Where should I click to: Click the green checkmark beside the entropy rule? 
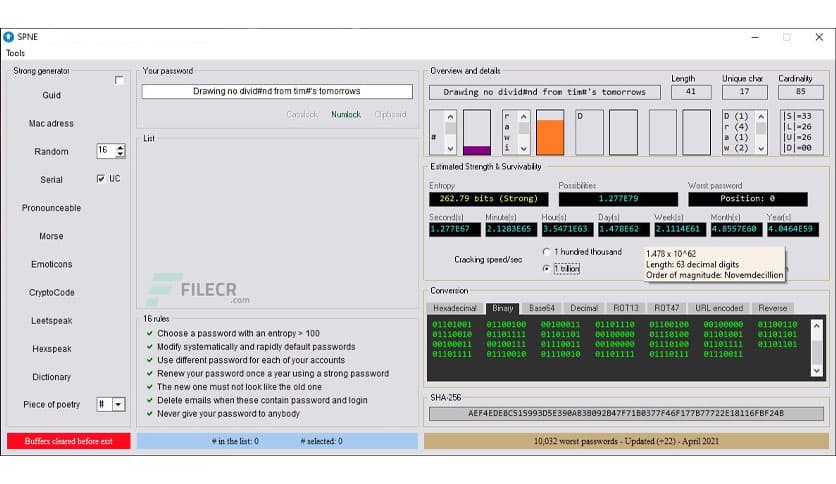(x=148, y=333)
